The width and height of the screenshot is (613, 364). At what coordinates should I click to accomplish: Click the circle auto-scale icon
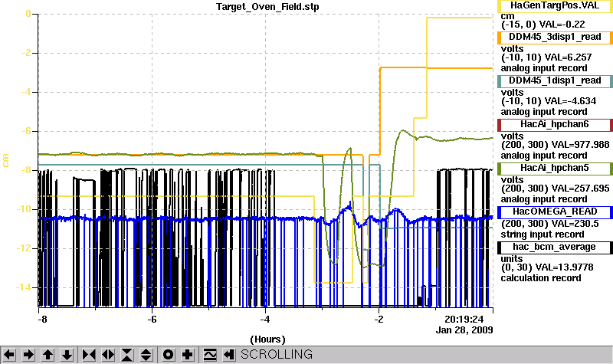[x=169, y=355]
